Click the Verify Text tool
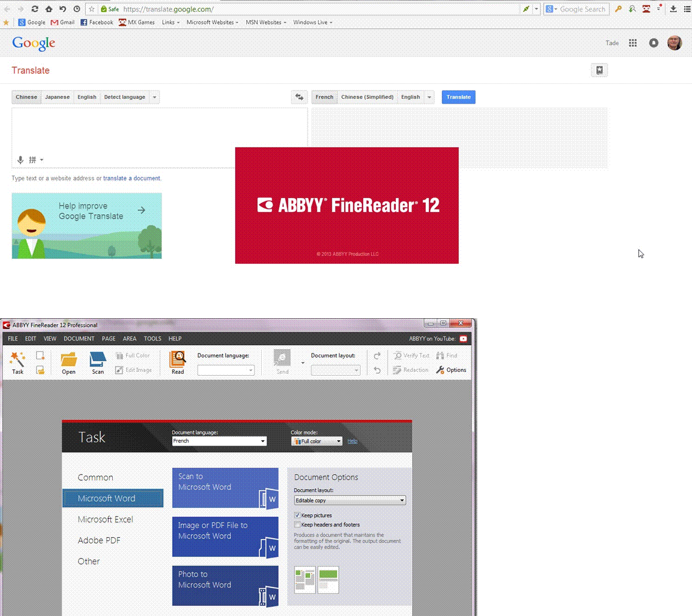 point(412,356)
